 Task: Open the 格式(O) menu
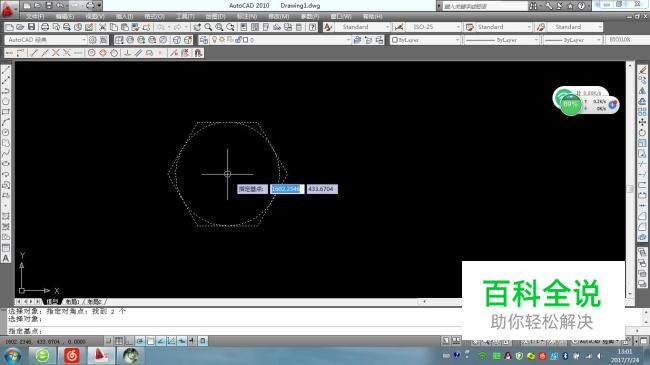point(154,17)
